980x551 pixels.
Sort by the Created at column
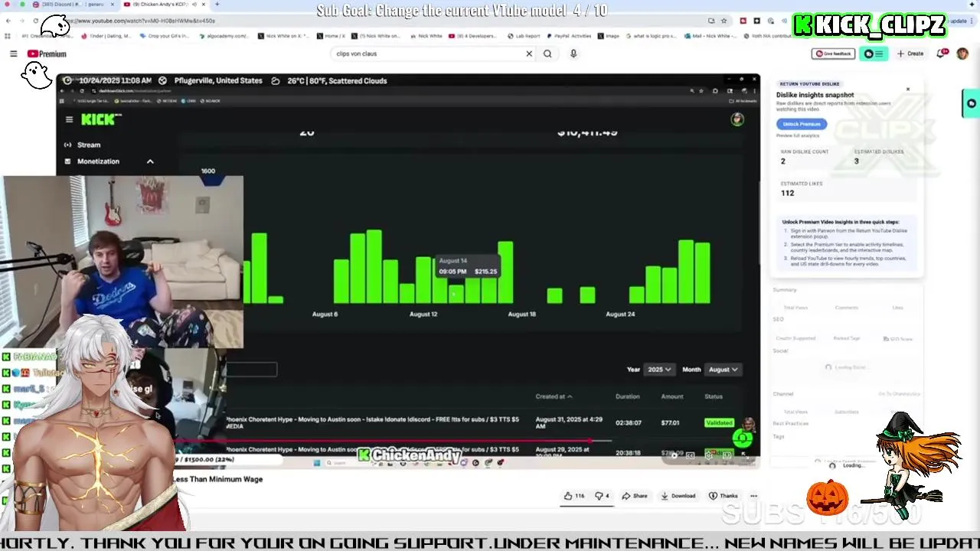pos(554,396)
